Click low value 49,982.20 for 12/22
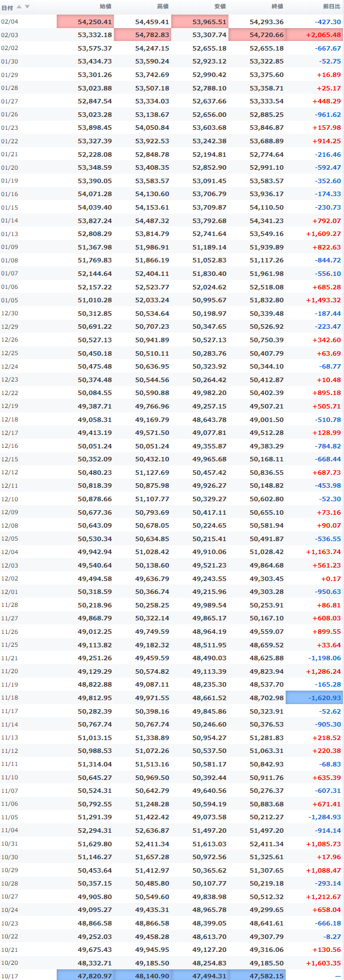Screen dimensions: 344x980 (x=209, y=393)
